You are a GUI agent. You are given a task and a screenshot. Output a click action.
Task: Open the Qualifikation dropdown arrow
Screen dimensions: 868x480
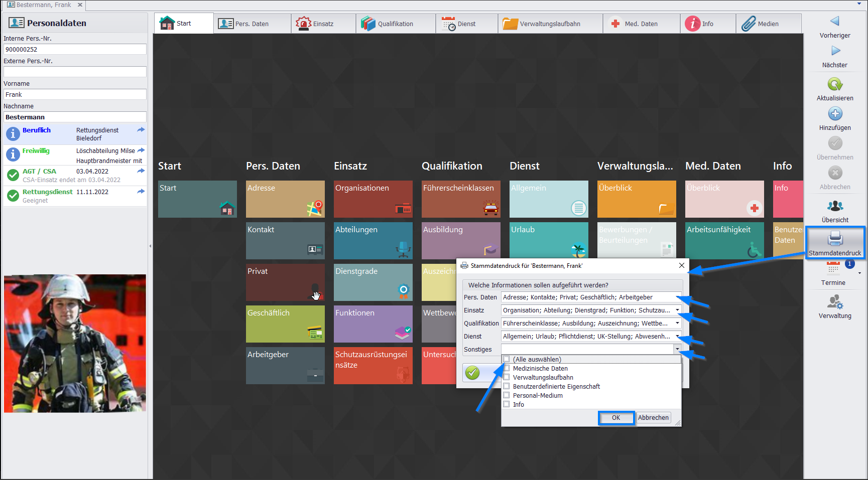coord(677,324)
